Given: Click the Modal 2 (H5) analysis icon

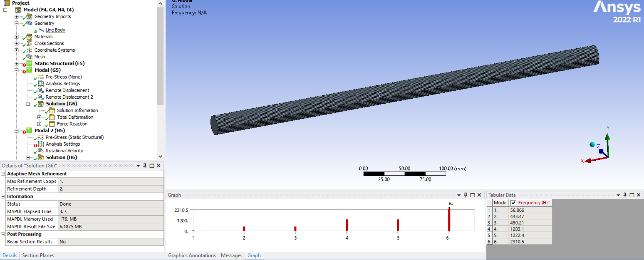Looking at the screenshot, I should click(29, 131).
